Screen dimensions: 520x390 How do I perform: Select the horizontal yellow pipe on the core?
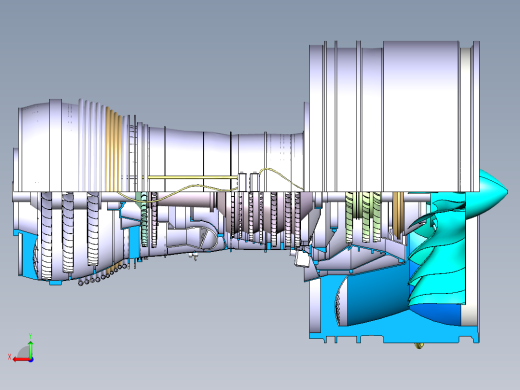point(192,177)
